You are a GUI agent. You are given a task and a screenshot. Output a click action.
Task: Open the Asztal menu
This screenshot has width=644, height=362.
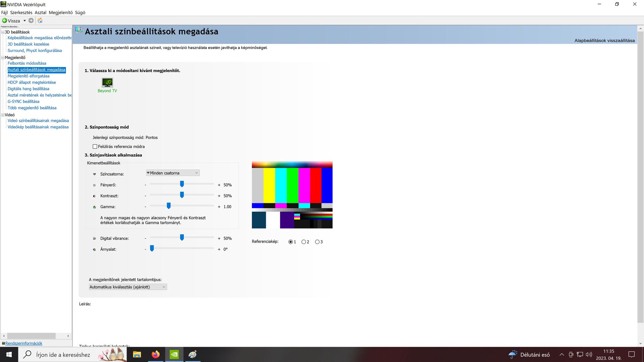[x=40, y=12]
